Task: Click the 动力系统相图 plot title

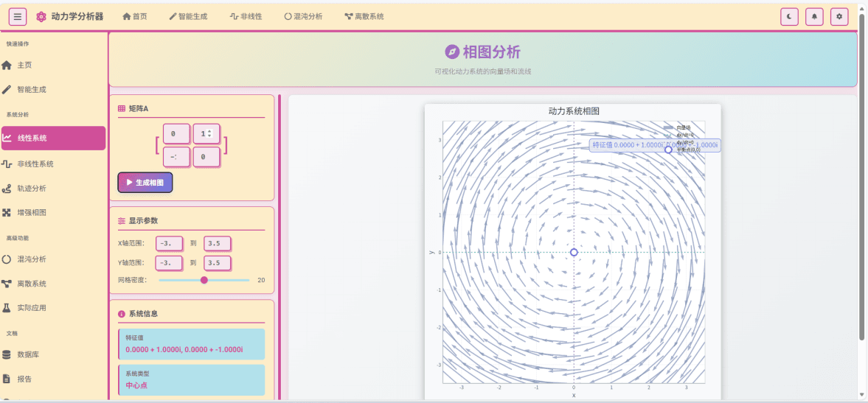Action: pos(574,111)
